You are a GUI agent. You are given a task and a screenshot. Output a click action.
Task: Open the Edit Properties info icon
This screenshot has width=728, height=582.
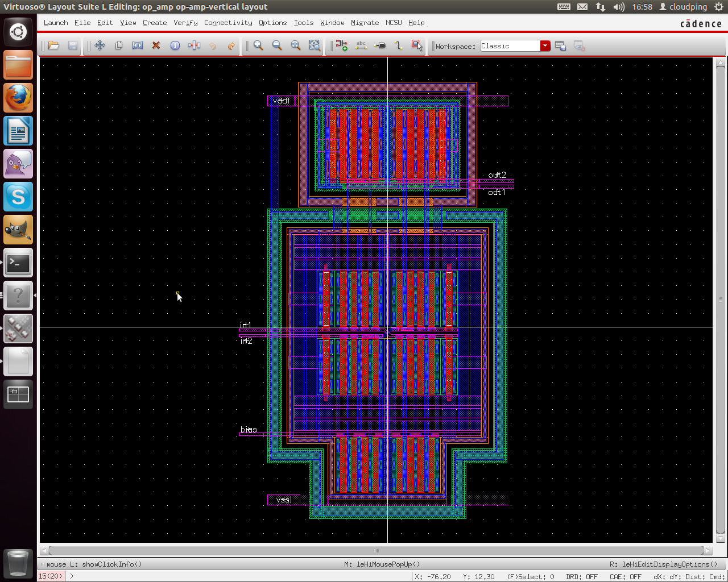click(175, 45)
